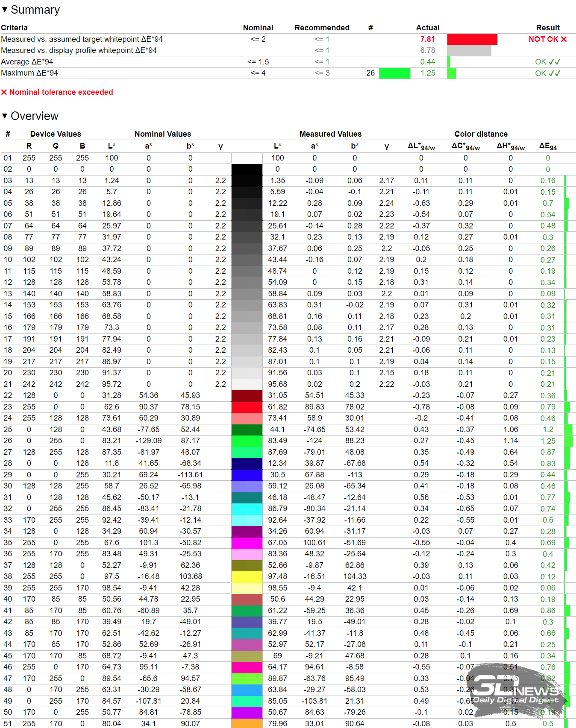Click nominal b* value -113.61
Image resolution: width=576 pixels, height=728 pixels.
190,475
